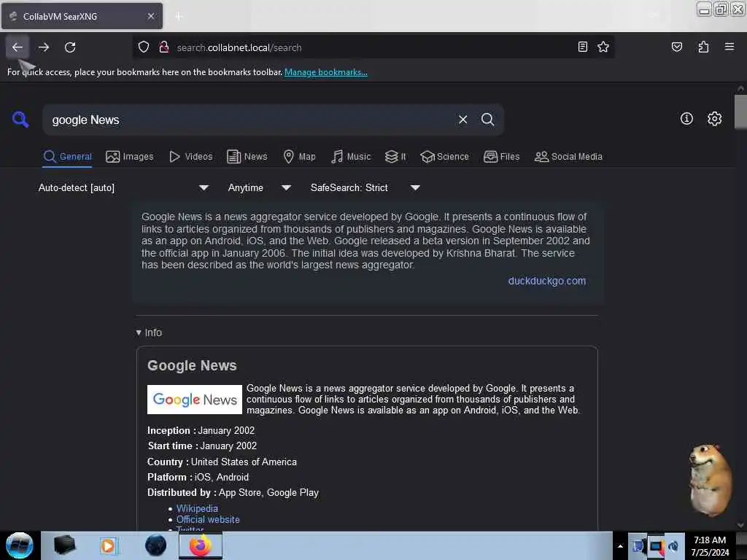The image size is (747, 560).
Task: Open the Auto-detect language dropdown
Action: coord(123,187)
